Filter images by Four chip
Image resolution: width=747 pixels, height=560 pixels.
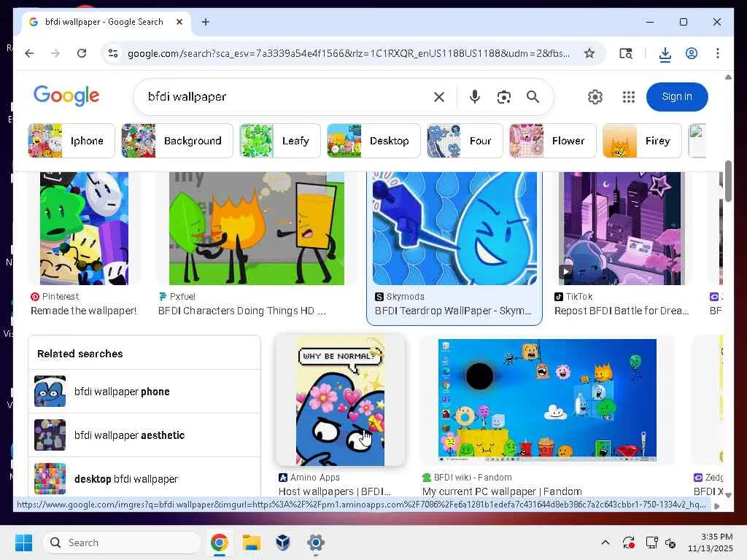coord(465,141)
